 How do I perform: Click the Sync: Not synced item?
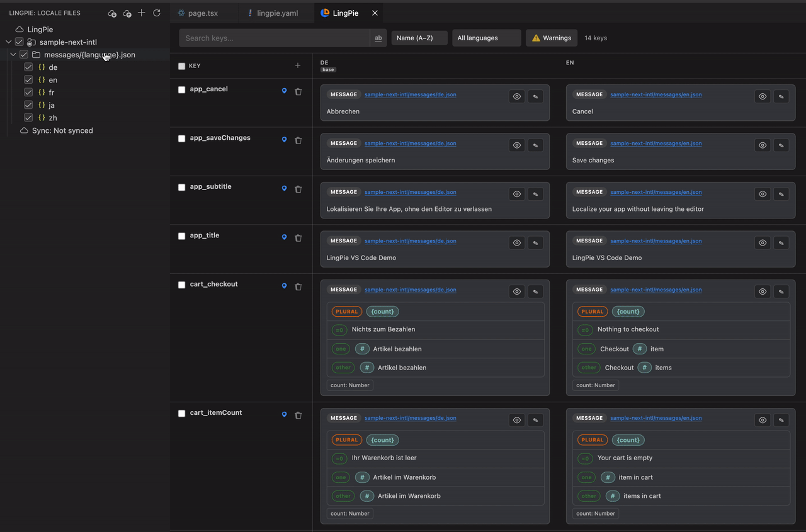pyautogui.click(x=62, y=130)
